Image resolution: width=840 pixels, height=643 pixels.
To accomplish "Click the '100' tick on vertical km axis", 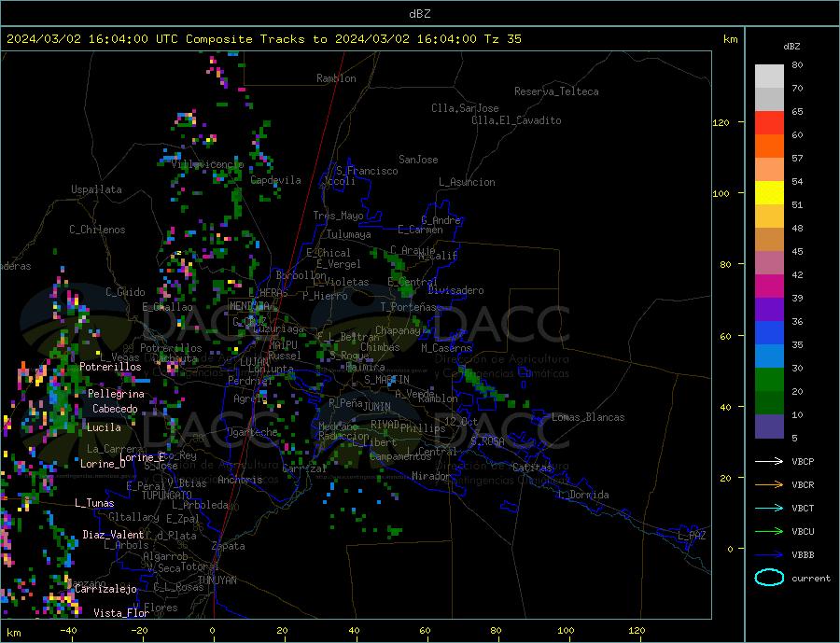I will (x=721, y=193).
